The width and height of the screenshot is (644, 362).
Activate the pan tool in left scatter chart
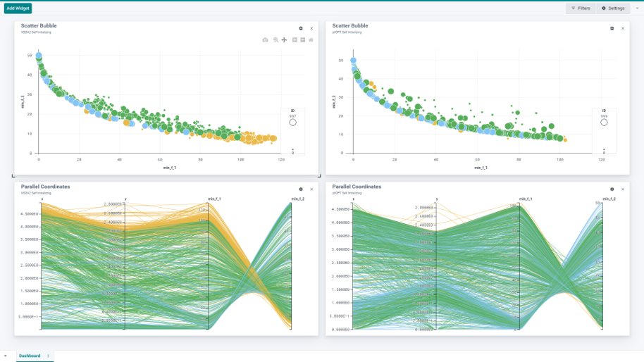[284, 40]
